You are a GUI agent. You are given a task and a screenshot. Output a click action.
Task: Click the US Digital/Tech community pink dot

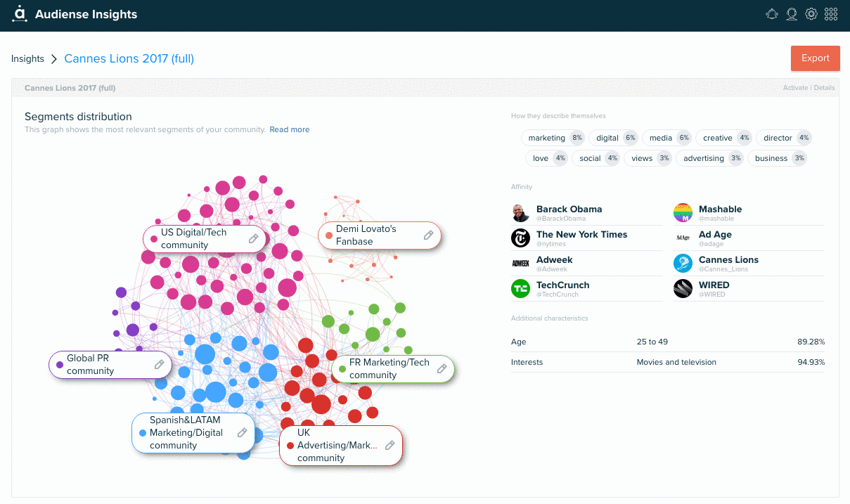[154, 239]
